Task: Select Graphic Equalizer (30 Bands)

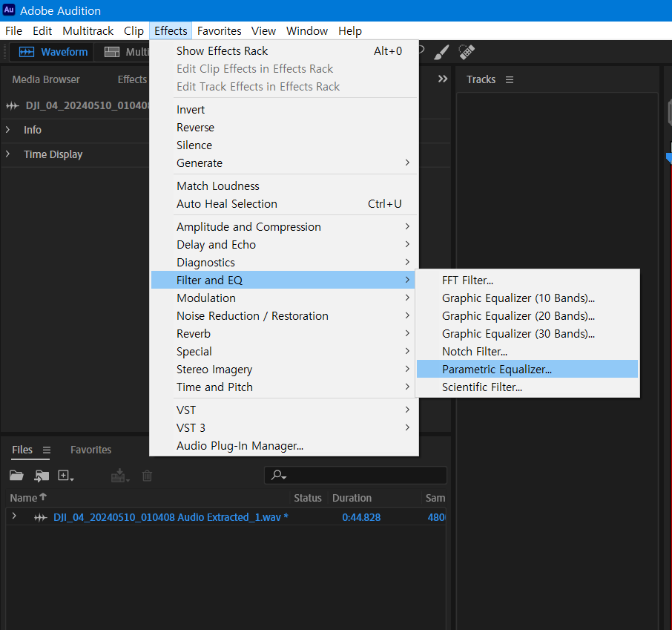Action: [x=527, y=333]
